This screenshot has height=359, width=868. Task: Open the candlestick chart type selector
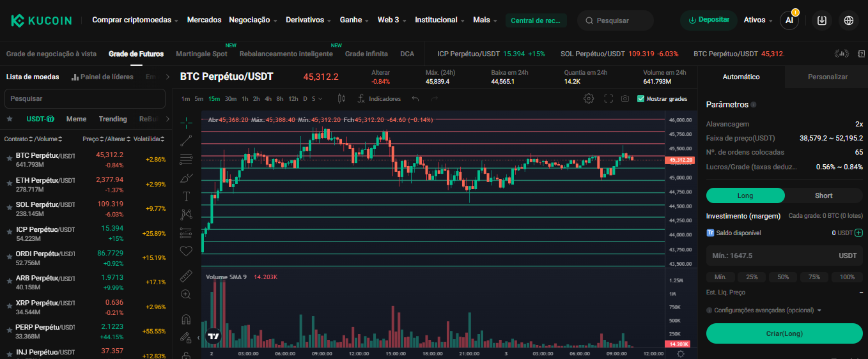(341, 98)
